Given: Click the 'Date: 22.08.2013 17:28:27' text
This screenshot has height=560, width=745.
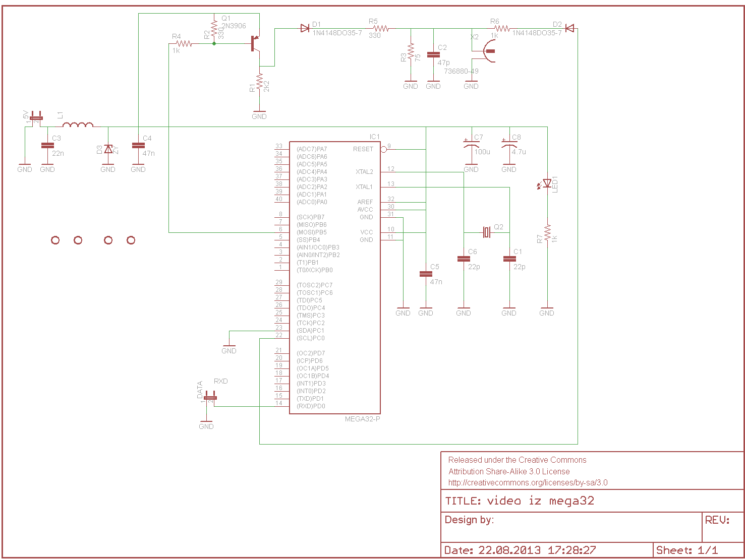Looking at the screenshot, I should pyautogui.click(x=520, y=550).
